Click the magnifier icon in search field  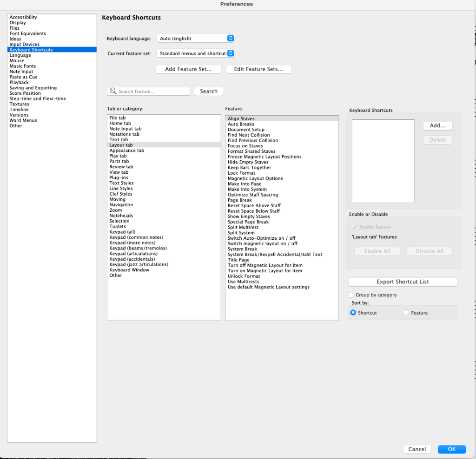pos(113,92)
